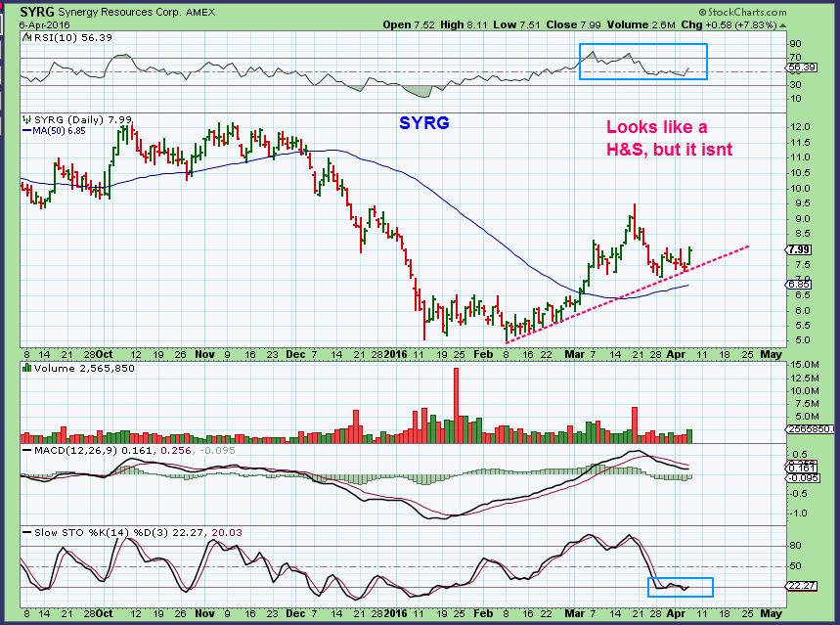Click the 0.256 MACD signal value in legend

pyautogui.click(x=176, y=450)
